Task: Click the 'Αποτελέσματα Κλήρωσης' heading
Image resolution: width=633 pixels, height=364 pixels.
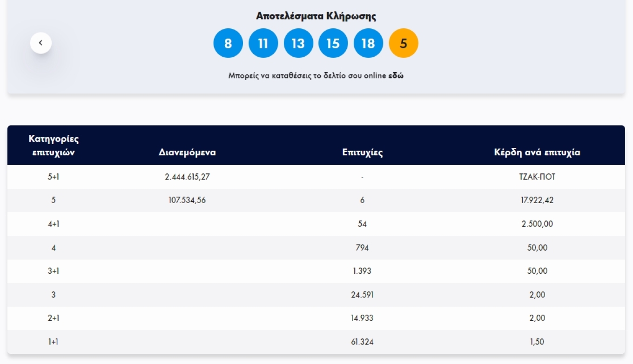Action: point(316,16)
